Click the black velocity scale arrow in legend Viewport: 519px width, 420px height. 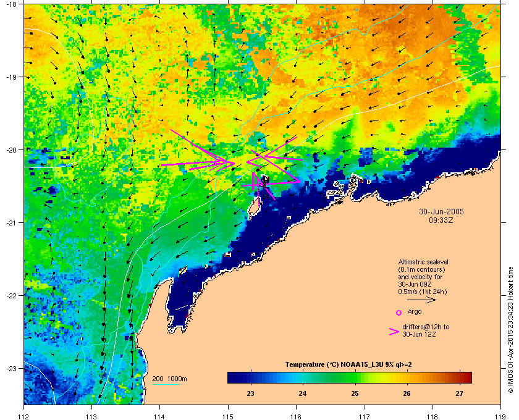421,300
